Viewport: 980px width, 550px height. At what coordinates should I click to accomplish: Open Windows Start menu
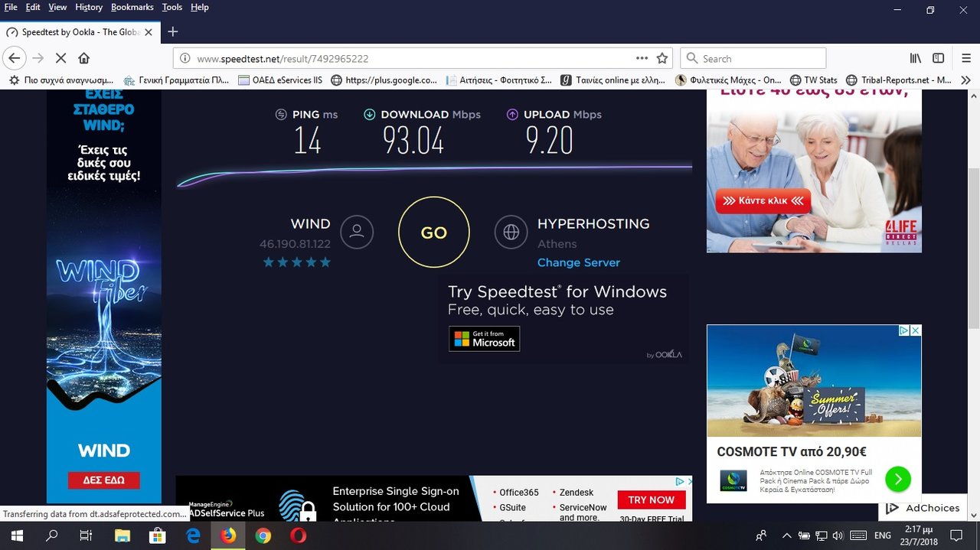click(17, 535)
